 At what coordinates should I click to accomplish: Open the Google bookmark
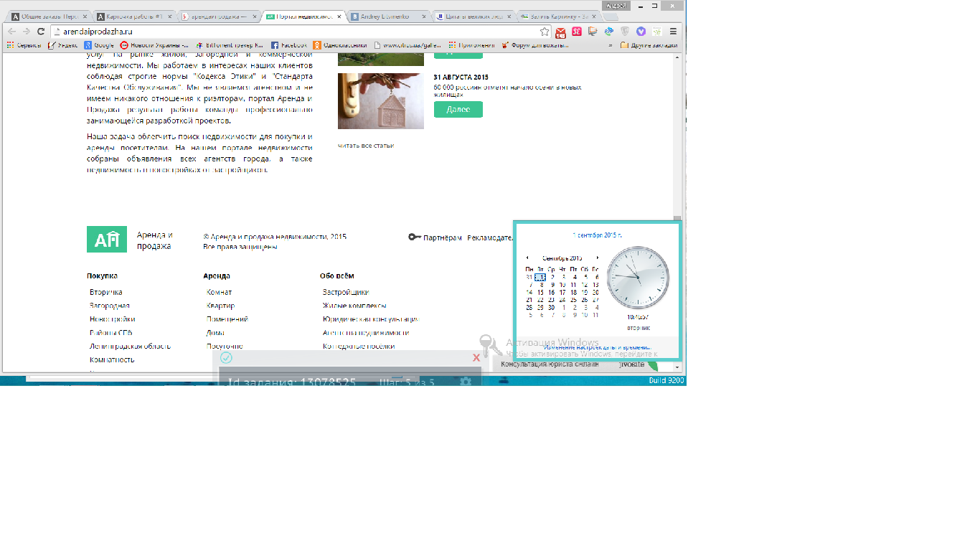coord(99,45)
